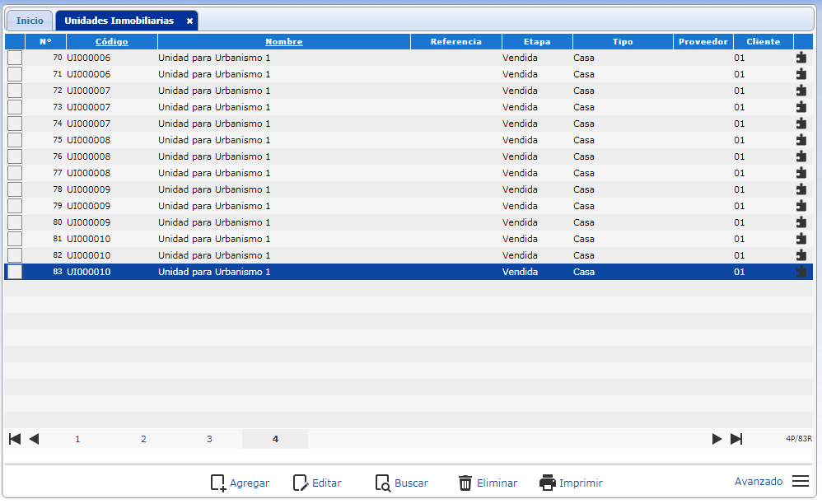The image size is (822, 504).
Task: Click the puzzle icon on row 70
Action: (x=801, y=58)
